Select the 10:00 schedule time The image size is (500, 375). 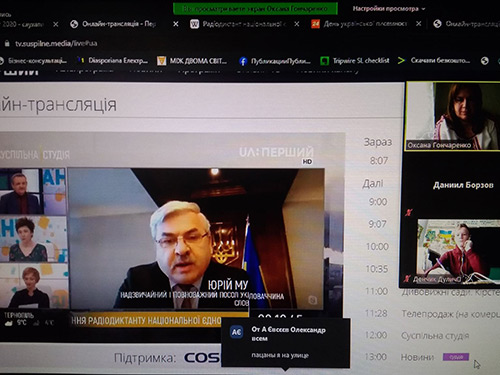coord(377,247)
